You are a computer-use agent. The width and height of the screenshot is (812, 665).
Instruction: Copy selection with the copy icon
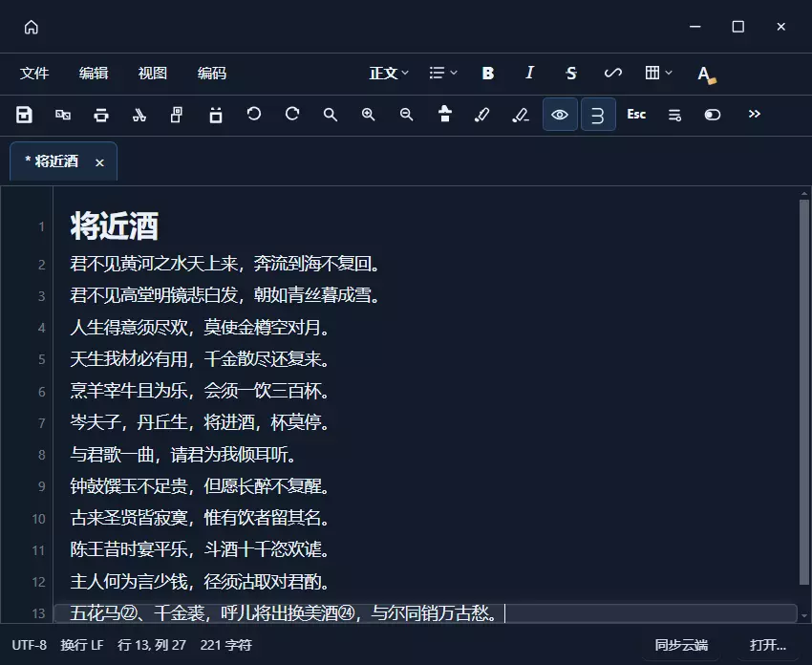tap(177, 115)
